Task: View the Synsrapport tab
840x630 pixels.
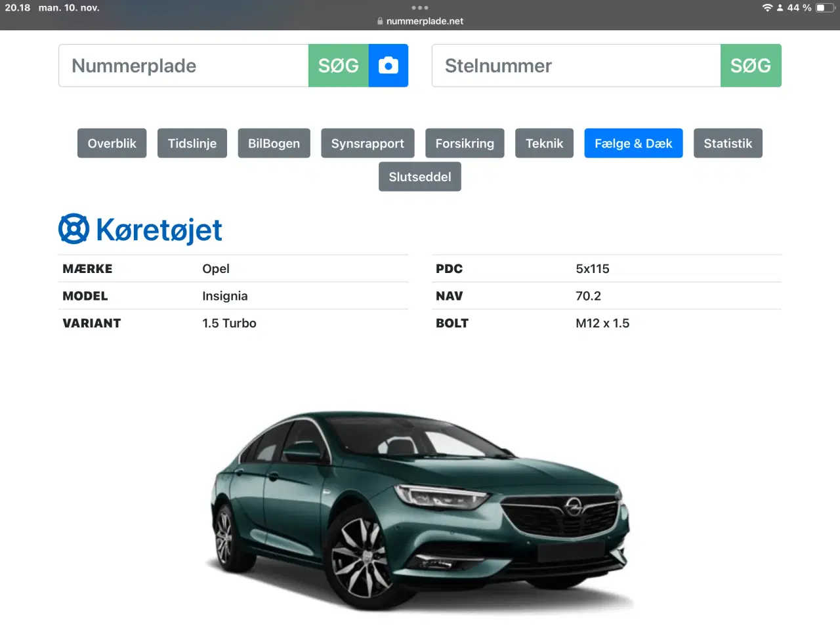Action: [367, 143]
